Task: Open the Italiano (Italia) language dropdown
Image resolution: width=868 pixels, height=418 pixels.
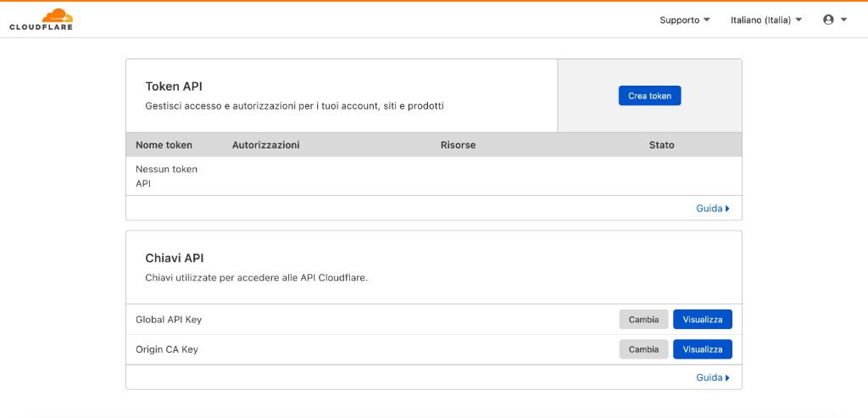Action: coord(766,20)
